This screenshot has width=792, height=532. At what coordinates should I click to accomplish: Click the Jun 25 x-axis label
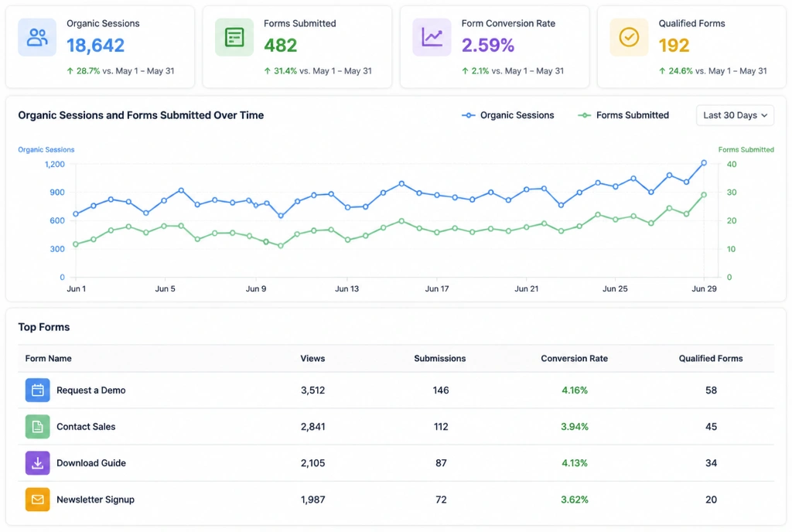[615, 288]
